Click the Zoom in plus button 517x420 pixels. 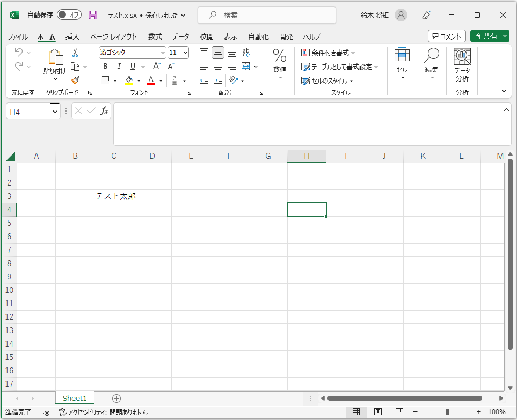click(479, 412)
